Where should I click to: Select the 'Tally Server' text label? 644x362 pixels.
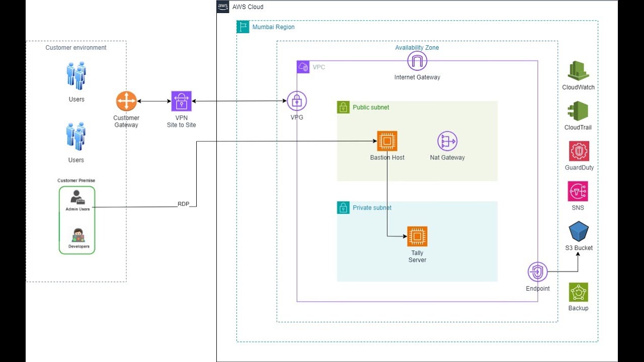417,256
